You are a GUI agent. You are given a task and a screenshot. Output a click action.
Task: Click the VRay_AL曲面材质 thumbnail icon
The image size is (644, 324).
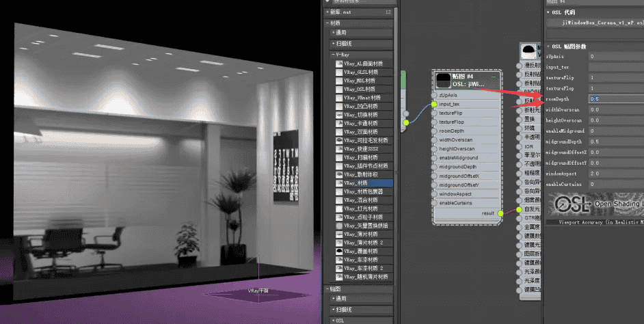pos(338,63)
